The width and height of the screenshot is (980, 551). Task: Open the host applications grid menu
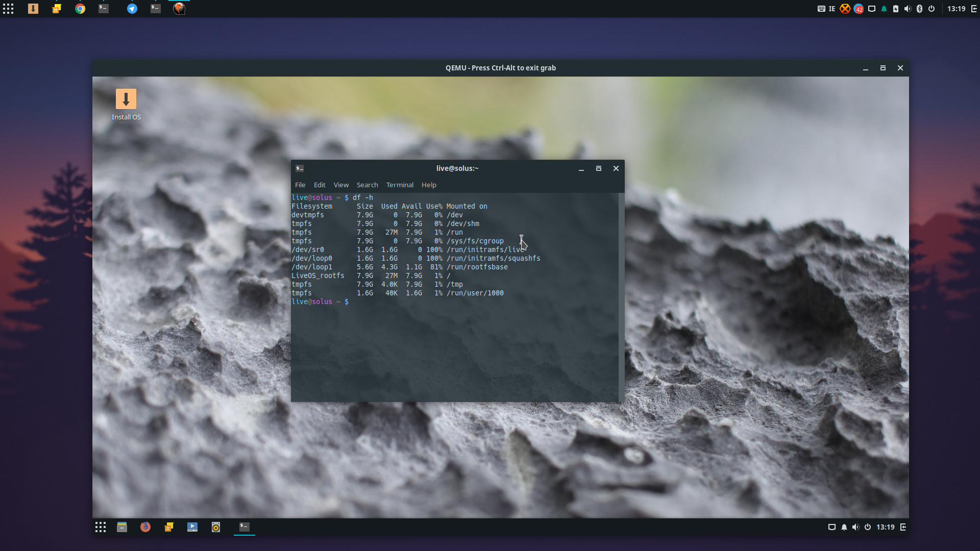[x=8, y=9]
